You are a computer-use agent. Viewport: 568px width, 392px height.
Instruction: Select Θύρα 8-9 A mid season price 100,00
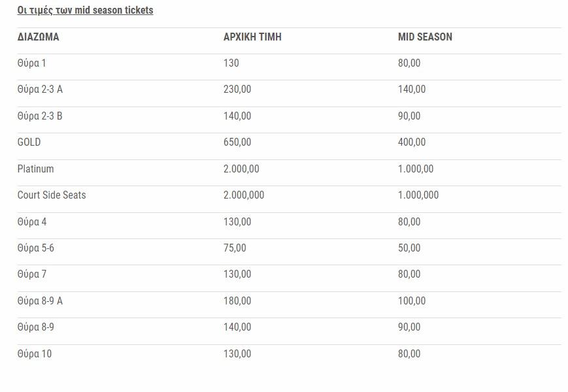(412, 301)
